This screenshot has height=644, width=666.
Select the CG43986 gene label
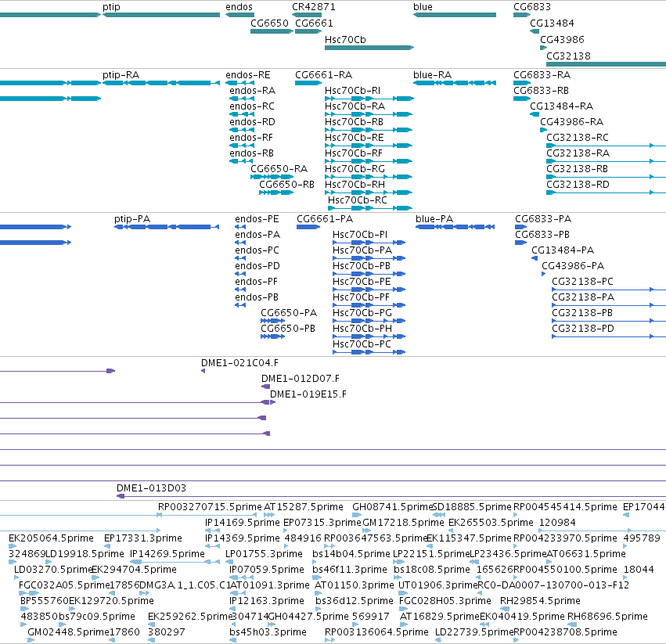pos(563,39)
